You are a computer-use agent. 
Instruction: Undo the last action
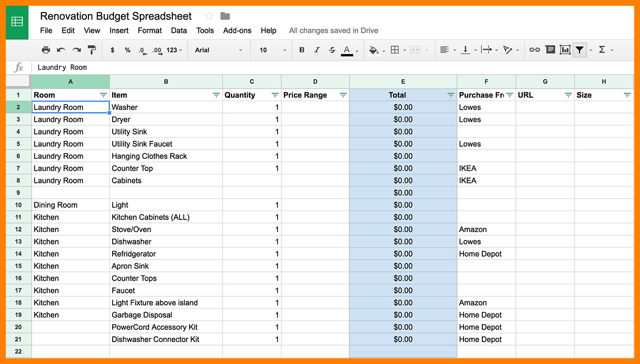tap(60, 49)
